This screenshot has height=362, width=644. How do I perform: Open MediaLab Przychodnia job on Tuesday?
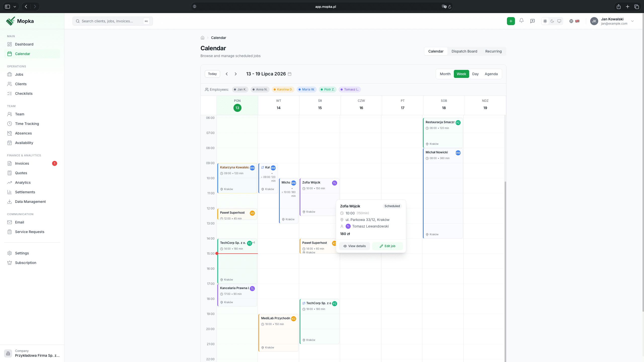278,333
